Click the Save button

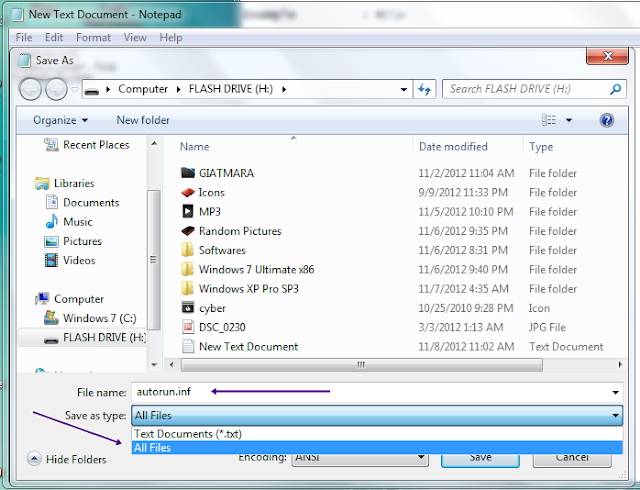coord(480,459)
